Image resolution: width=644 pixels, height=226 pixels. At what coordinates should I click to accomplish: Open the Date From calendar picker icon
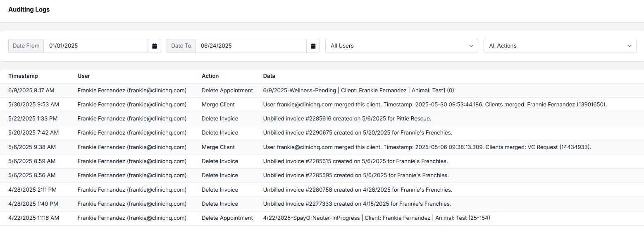point(155,46)
